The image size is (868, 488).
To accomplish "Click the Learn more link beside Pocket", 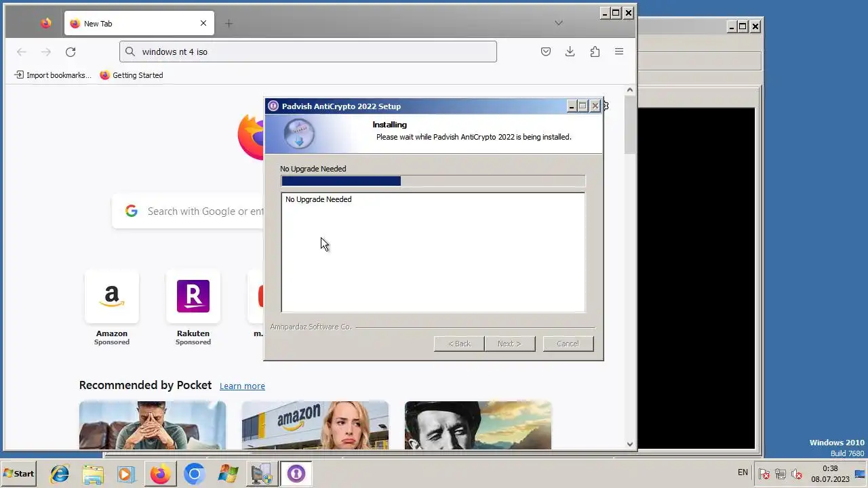I will tap(242, 386).
